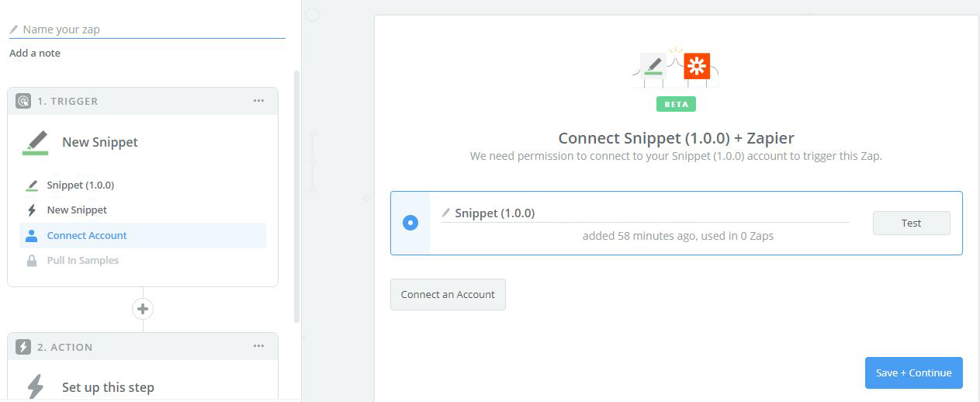Image resolution: width=980 pixels, height=402 pixels.
Task: Click the action step lightning badge icon
Action: [23, 347]
